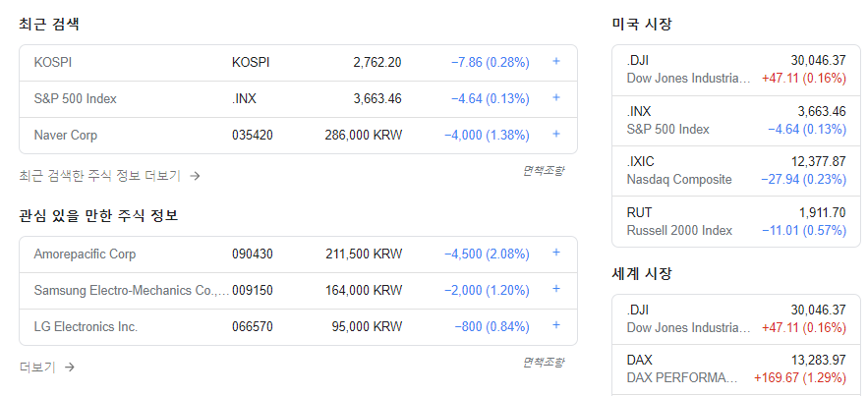Image resolution: width=868 pixels, height=396 pixels.
Task: Open RUT Russell 2000 Index card
Action: coord(736,222)
